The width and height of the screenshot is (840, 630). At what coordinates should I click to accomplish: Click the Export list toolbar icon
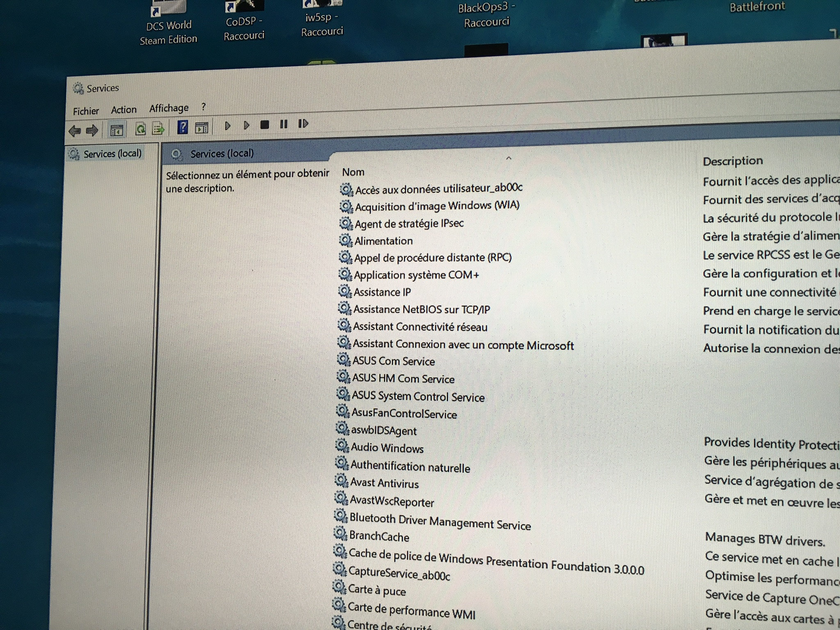[158, 129]
